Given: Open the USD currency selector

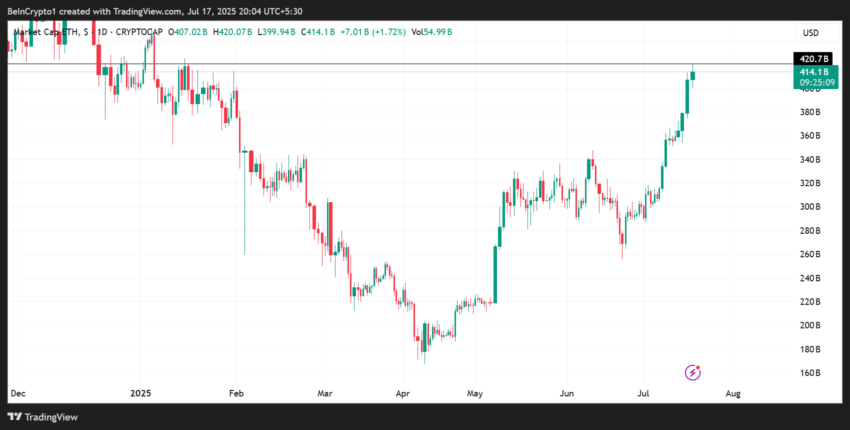Looking at the screenshot, I should coord(810,33).
